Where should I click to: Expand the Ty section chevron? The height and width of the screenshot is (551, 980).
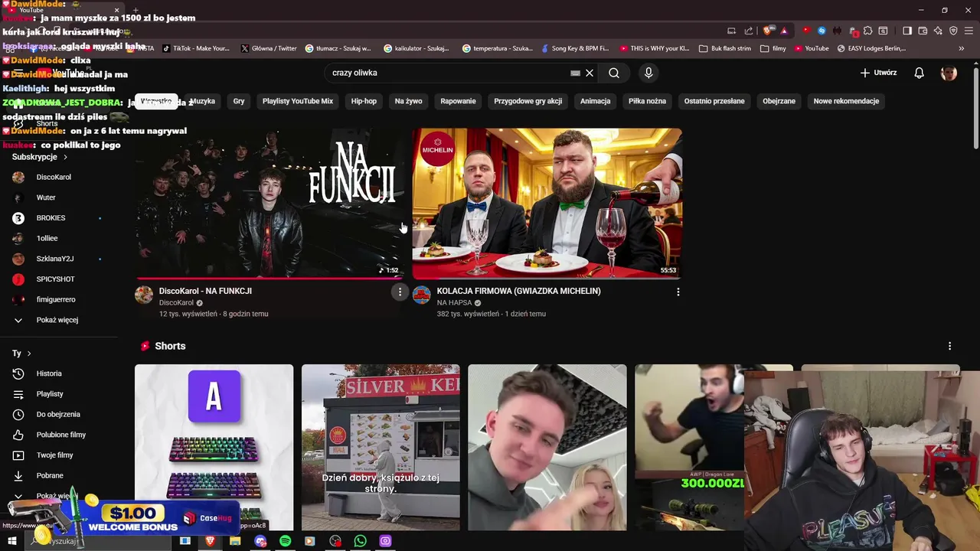pyautogui.click(x=29, y=354)
